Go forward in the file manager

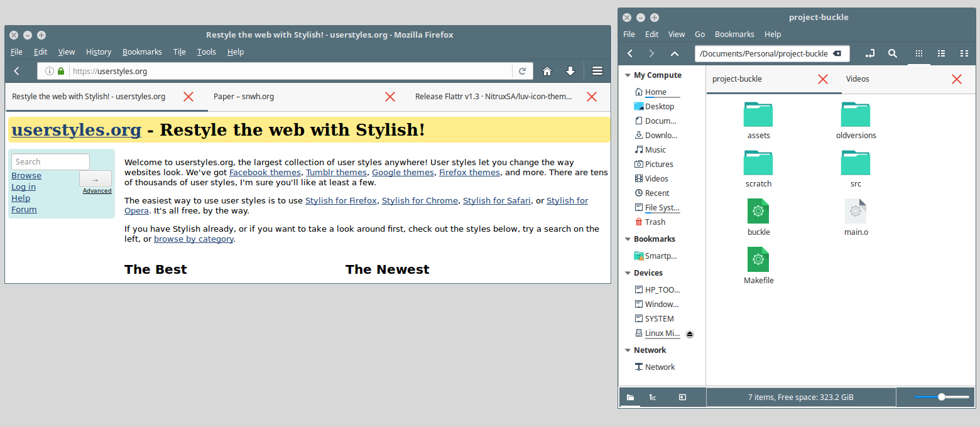pos(651,54)
